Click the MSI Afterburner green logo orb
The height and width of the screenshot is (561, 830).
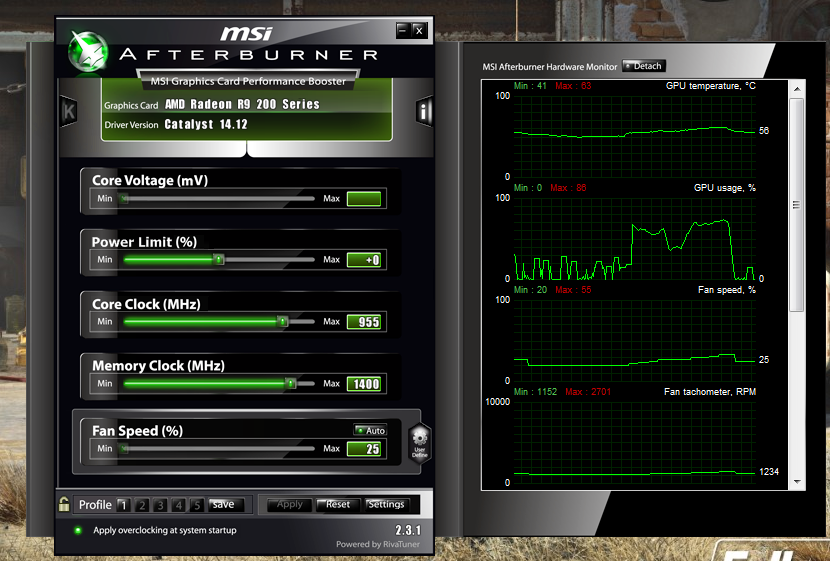(88, 52)
